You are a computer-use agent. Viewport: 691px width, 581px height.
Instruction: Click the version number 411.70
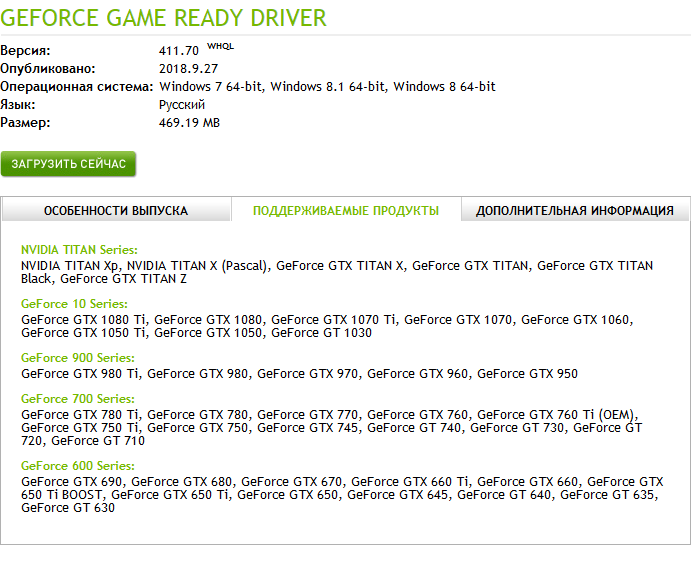click(x=179, y=51)
